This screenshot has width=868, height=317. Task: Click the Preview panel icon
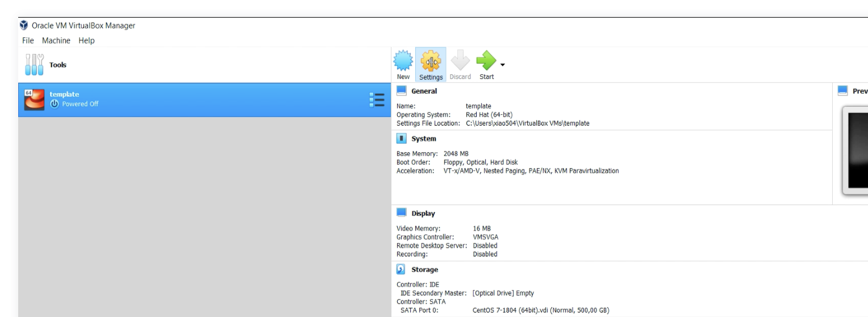coord(842,91)
